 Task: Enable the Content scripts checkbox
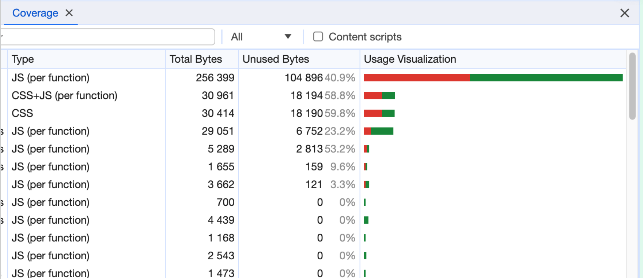[x=318, y=36]
